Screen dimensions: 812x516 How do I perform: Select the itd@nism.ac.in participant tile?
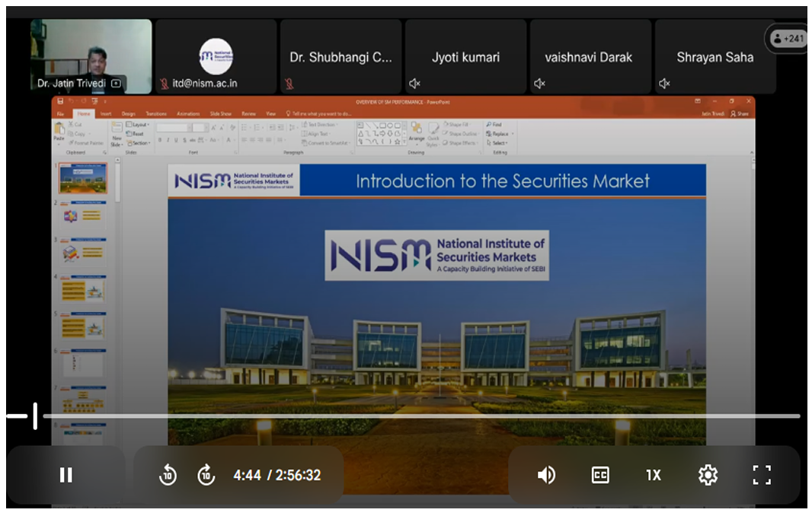216,56
